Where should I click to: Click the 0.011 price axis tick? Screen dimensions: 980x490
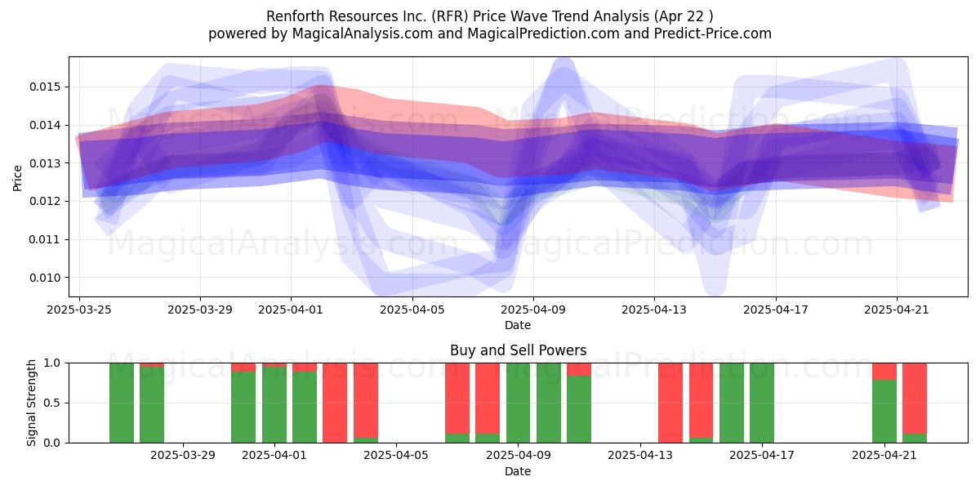(x=47, y=239)
